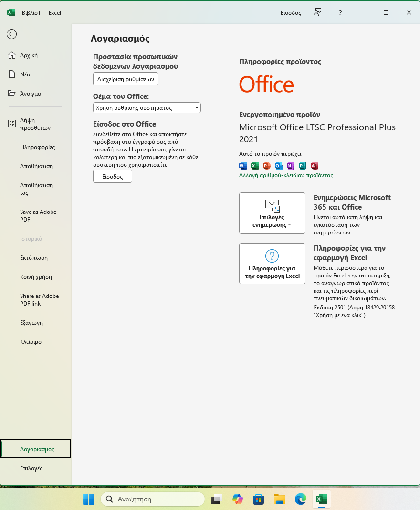Open Επιλογές at the sidebar bottom
The height and width of the screenshot is (510, 420).
click(35, 468)
